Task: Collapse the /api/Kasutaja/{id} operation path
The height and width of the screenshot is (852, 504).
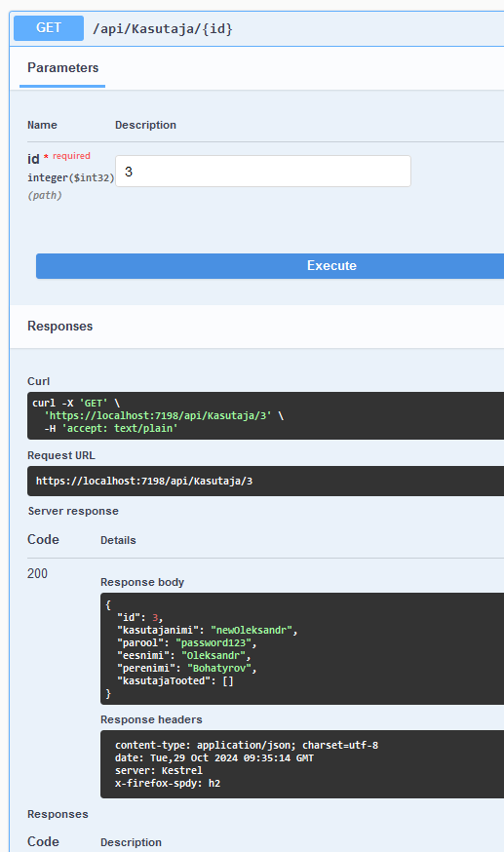Action: click(x=163, y=29)
